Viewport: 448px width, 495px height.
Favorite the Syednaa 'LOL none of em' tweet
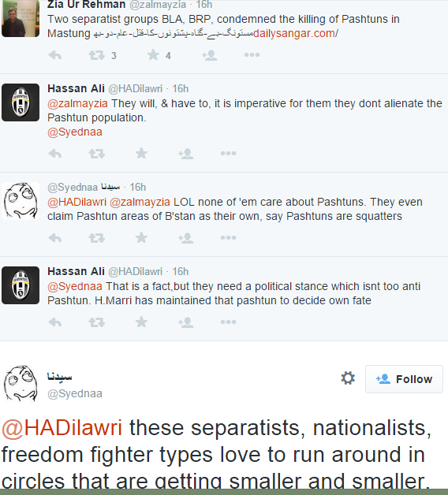pyautogui.click(x=141, y=237)
